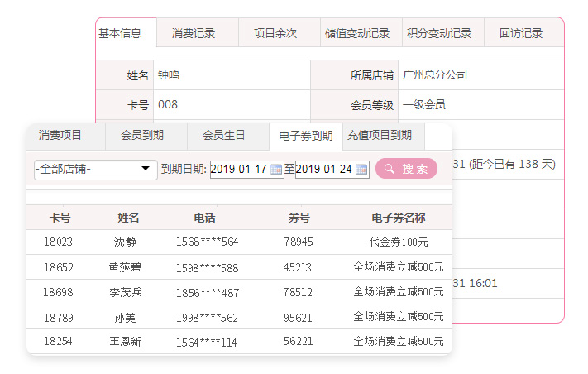Viewport: 588px width, 374px height.
Task: Click the 电子券名称 column header
Action: (x=399, y=218)
